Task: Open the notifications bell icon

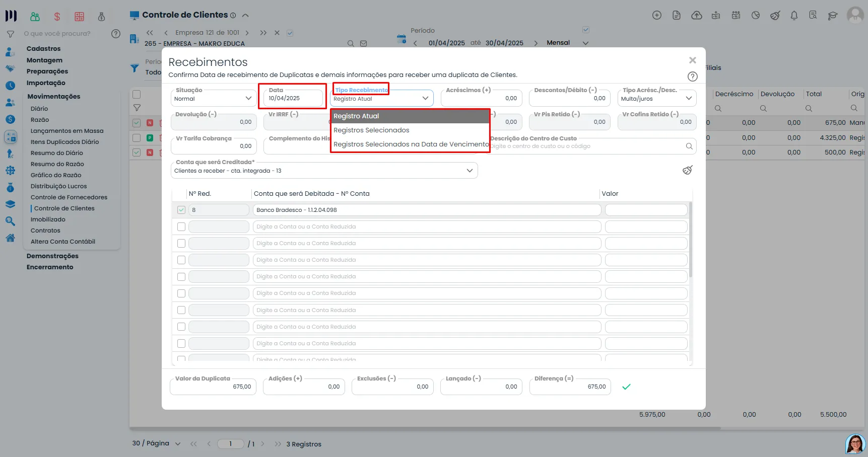Action: tap(794, 16)
